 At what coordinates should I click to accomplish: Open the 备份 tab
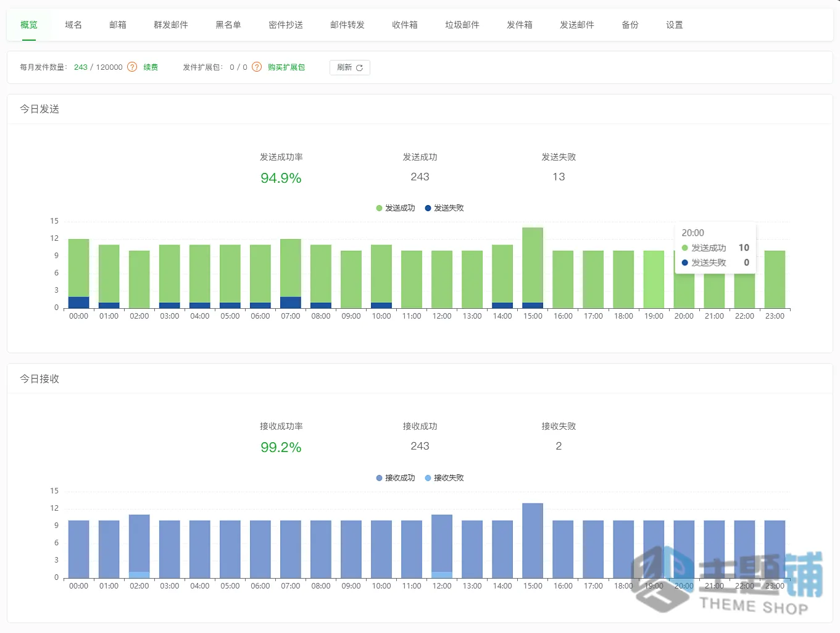tap(630, 25)
